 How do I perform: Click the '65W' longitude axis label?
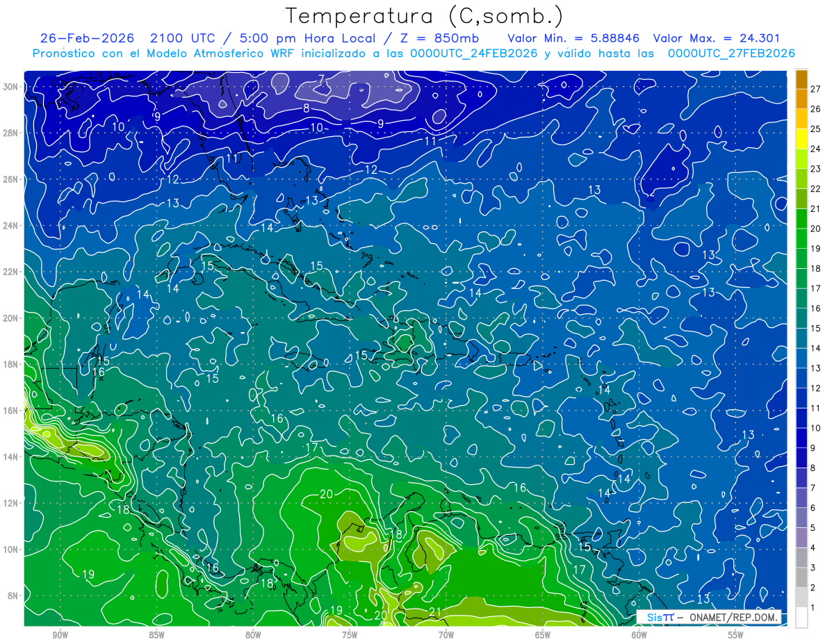(543, 635)
